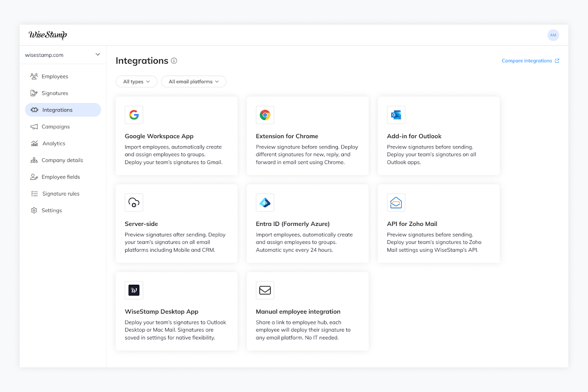The width and height of the screenshot is (588, 392).
Task: Click the Outlook logo icon
Action: coord(396,115)
